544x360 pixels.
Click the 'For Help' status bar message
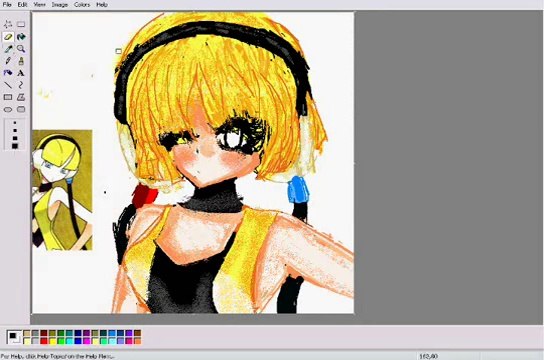(57, 356)
